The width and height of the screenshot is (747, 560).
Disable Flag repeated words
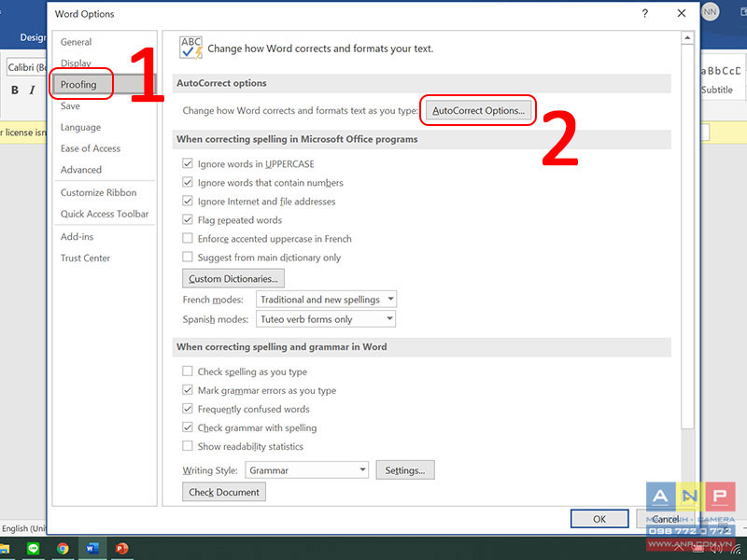(188, 219)
